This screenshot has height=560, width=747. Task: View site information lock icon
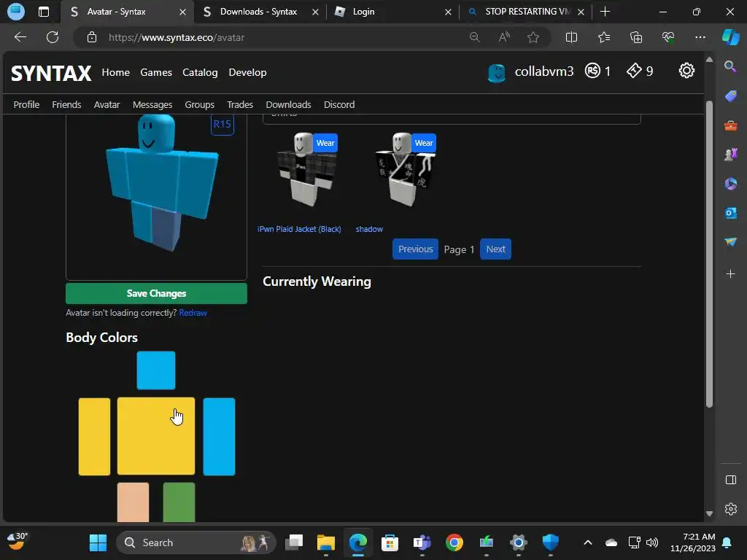click(x=92, y=37)
